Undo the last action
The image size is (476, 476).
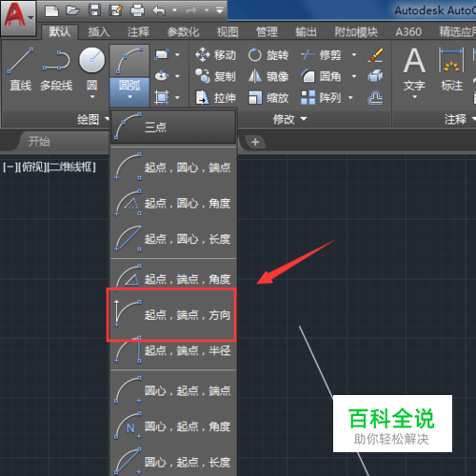click(159, 10)
